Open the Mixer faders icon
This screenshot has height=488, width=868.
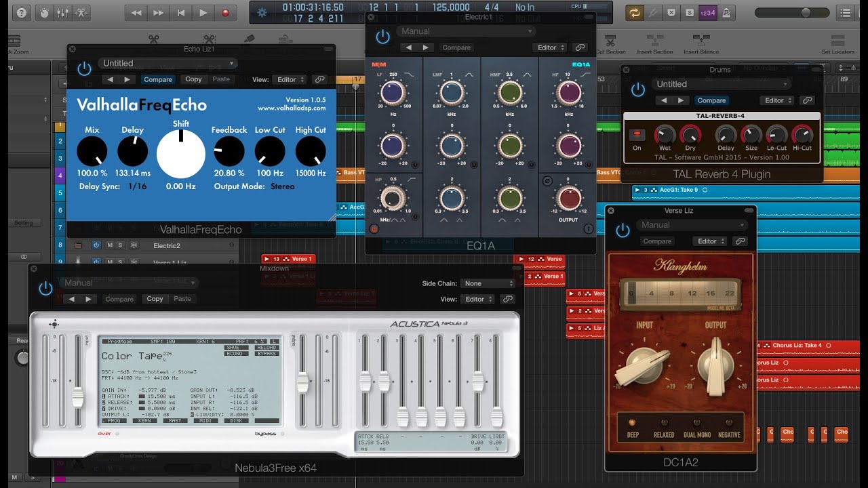click(x=62, y=12)
